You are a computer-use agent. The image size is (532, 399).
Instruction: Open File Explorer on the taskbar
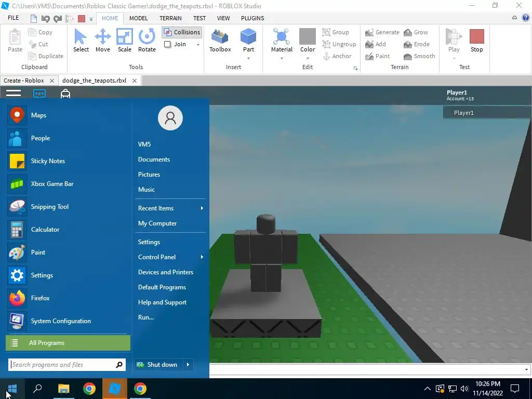[63, 389]
